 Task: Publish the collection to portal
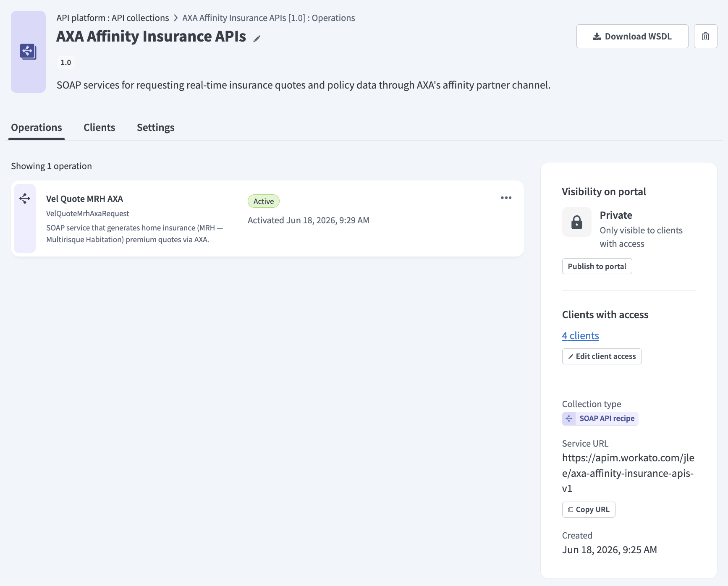597,267
